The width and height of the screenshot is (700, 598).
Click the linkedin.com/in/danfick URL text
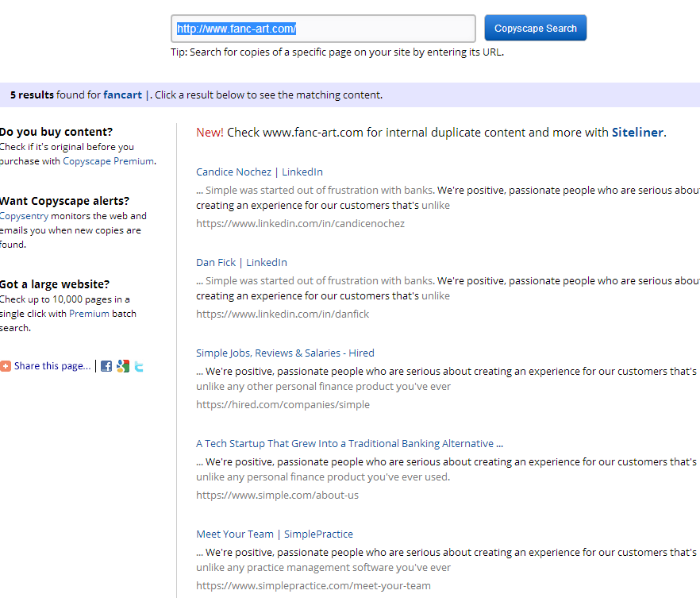click(x=283, y=314)
